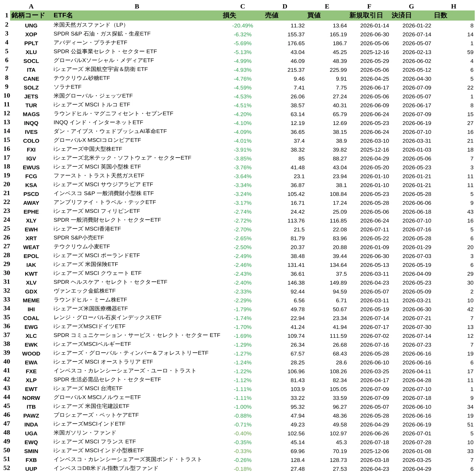This screenshot has height=476, width=476.
Task: Select the AWAY ticker cell
Action: click(31, 203)
